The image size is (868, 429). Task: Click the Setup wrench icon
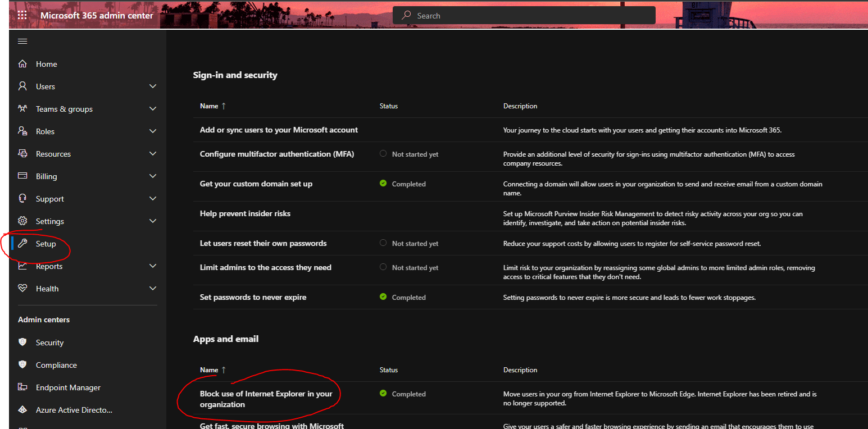pyautogui.click(x=22, y=244)
